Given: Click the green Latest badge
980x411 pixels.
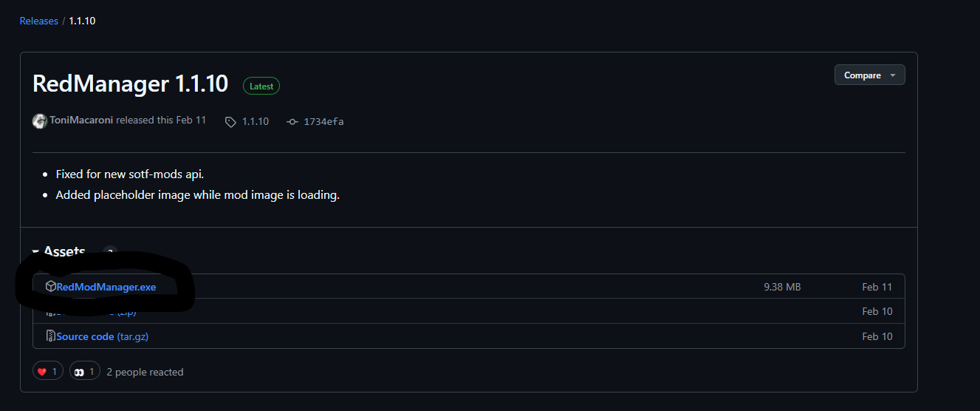Looking at the screenshot, I should pos(261,86).
